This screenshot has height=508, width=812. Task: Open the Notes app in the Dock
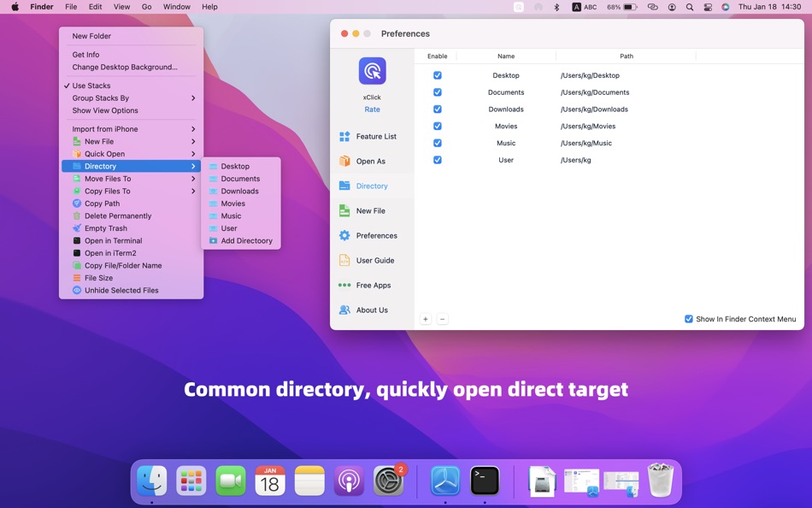(309, 481)
